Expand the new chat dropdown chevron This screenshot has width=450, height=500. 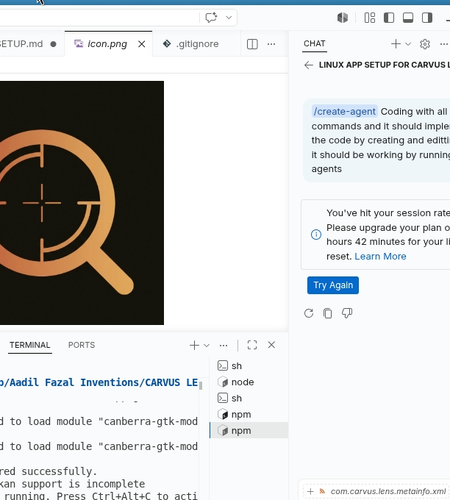(408, 44)
